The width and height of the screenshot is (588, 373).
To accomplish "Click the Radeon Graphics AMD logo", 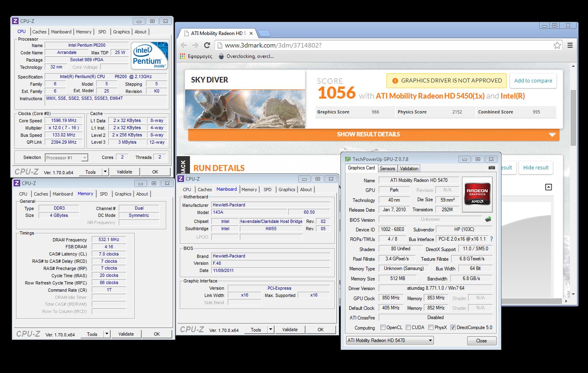I will [x=477, y=194].
